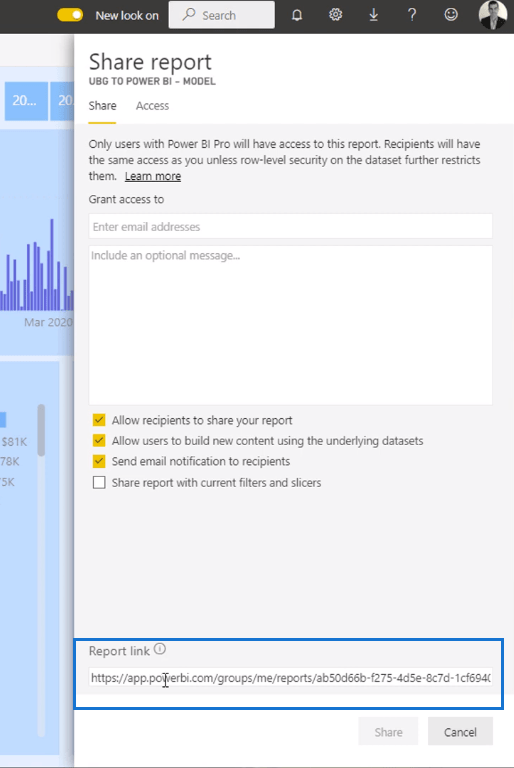This screenshot has height=768, width=514.
Task: Open the notifications bell icon
Action: [x=297, y=15]
